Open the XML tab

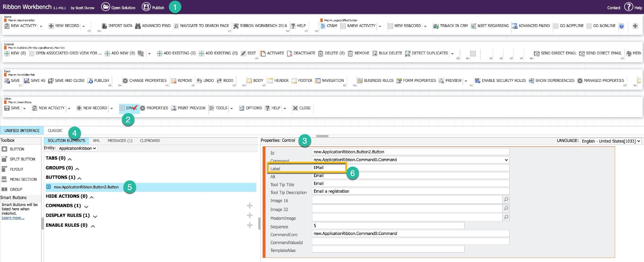[96, 141]
